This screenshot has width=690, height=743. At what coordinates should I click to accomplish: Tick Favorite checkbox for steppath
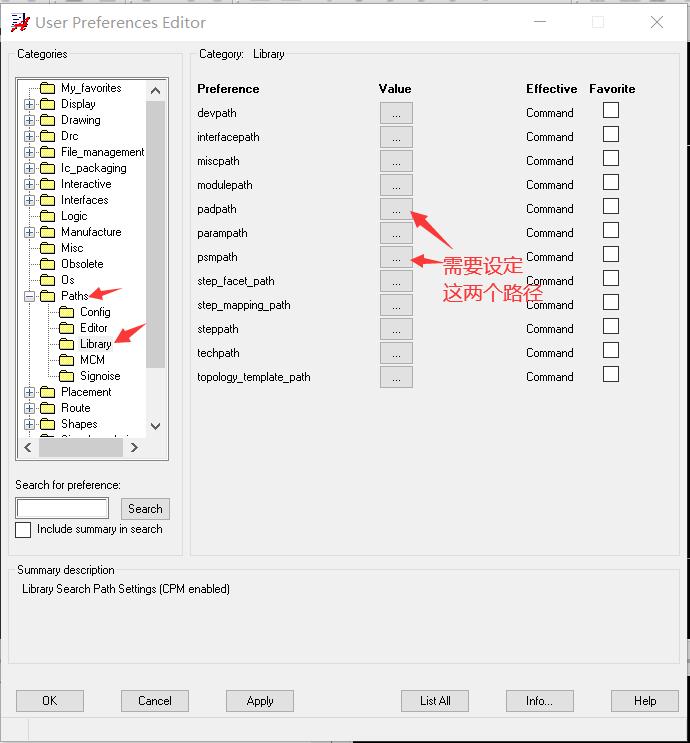[611, 326]
